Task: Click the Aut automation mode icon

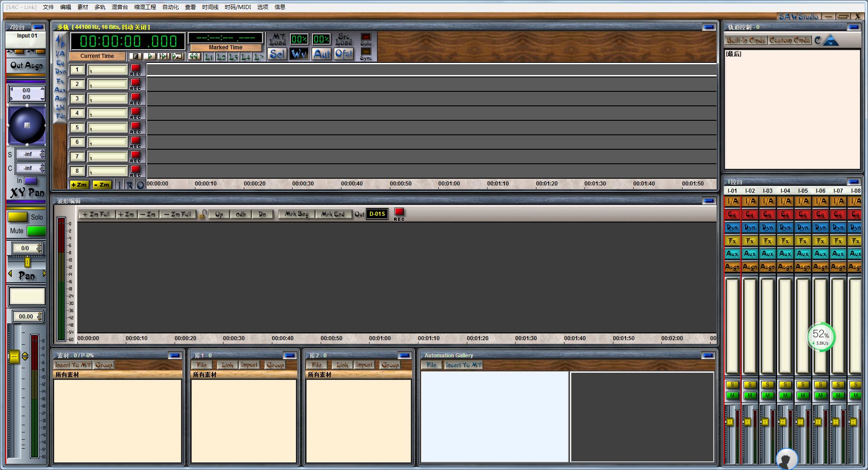Action: (321, 54)
